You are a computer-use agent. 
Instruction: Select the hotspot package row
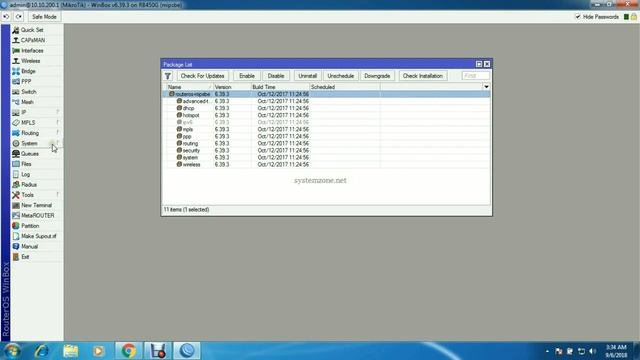click(327, 115)
